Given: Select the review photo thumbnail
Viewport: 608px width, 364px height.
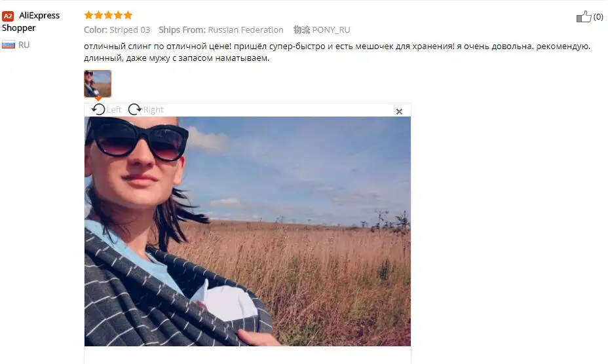Looking at the screenshot, I should (98, 84).
